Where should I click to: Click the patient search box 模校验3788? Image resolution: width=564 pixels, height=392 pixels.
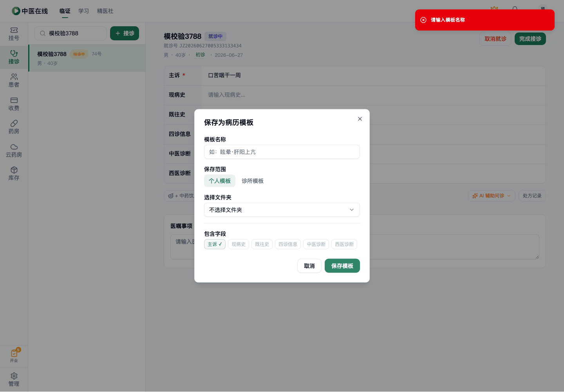pyautogui.click(x=70, y=33)
